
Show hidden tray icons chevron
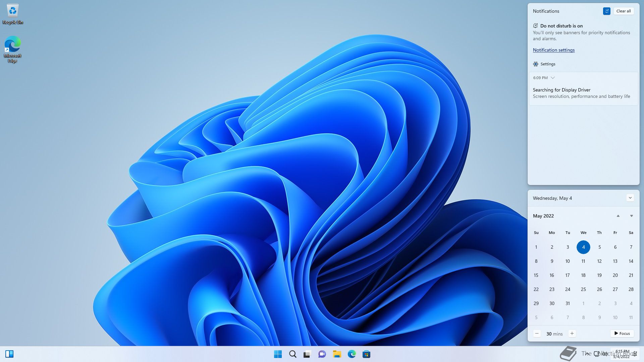tap(587, 354)
